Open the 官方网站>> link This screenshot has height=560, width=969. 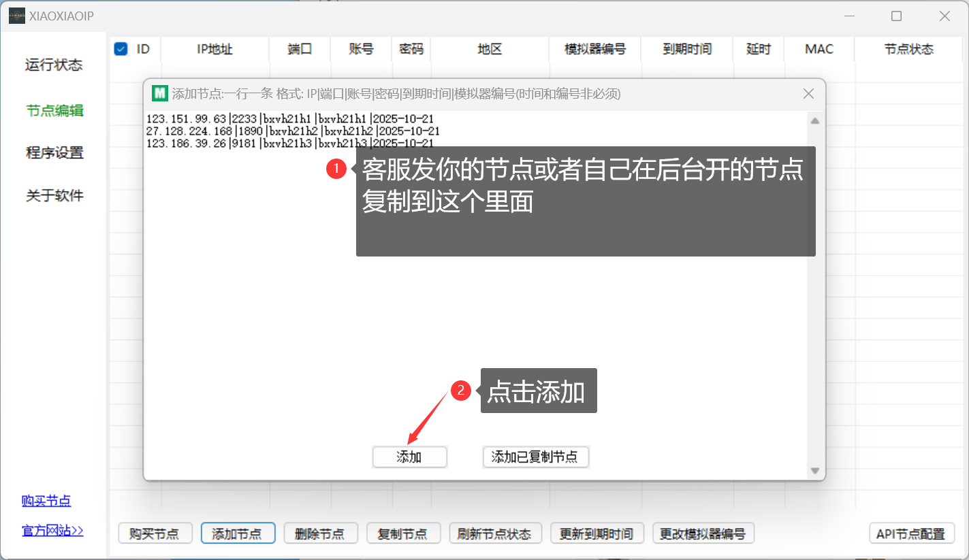(x=52, y=531)
